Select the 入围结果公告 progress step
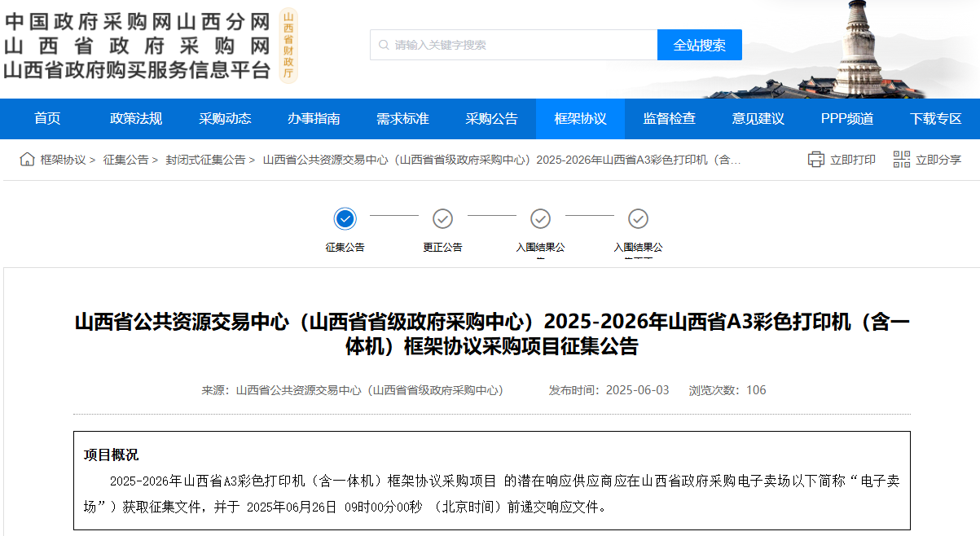Viewport: 980px width, 536px height. point(540,219)
